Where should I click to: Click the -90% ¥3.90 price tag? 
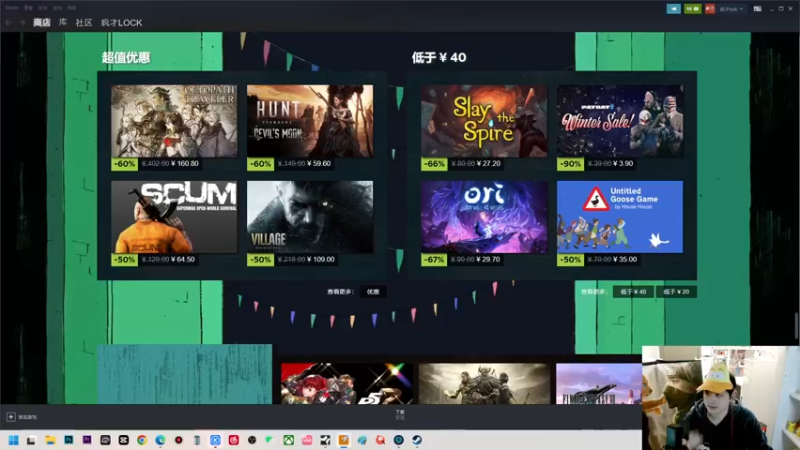pos(596,164)
